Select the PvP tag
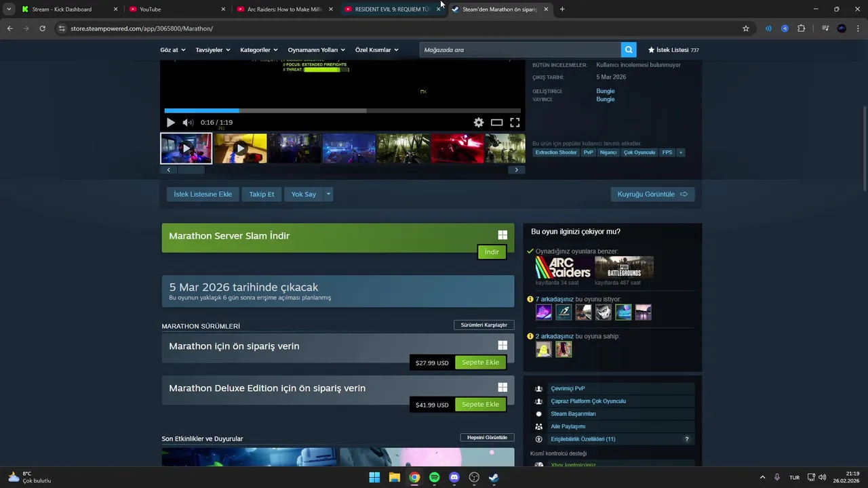This screenshot has height=488, width=868. tap(589, 152)
